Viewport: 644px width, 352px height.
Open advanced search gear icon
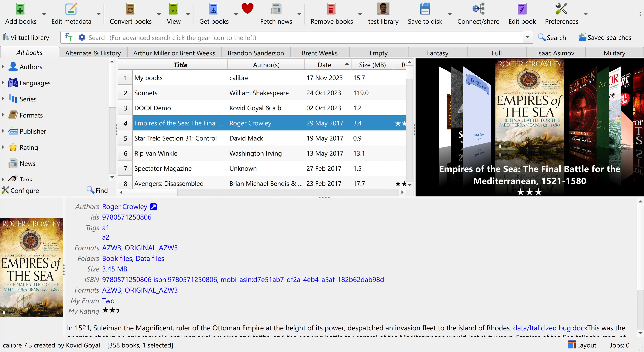(82, 37)
